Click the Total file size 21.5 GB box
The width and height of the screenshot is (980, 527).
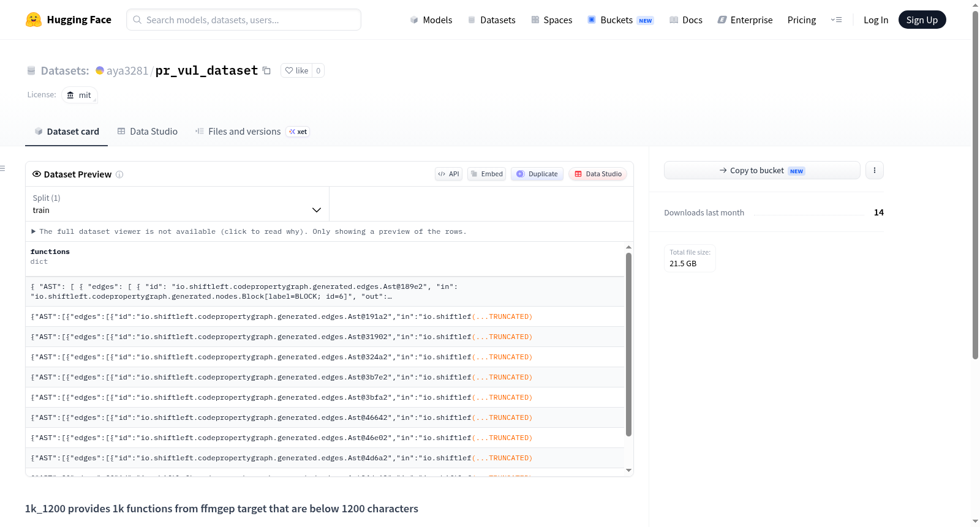(x=690, y=258)
